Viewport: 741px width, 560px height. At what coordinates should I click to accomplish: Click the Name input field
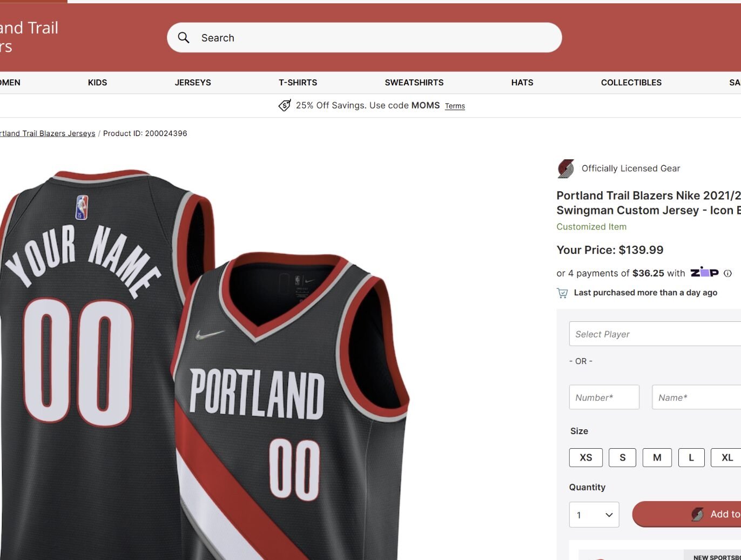coord(696,397)
